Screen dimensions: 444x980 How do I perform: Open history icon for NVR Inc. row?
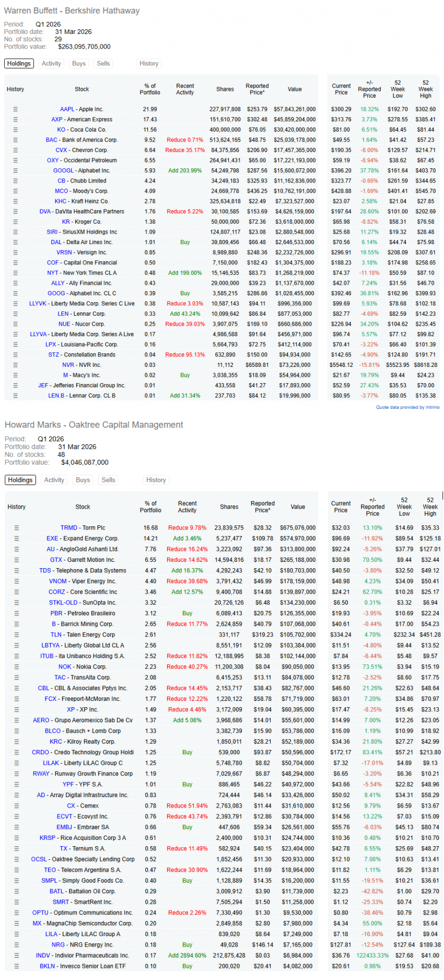[16, 365]
